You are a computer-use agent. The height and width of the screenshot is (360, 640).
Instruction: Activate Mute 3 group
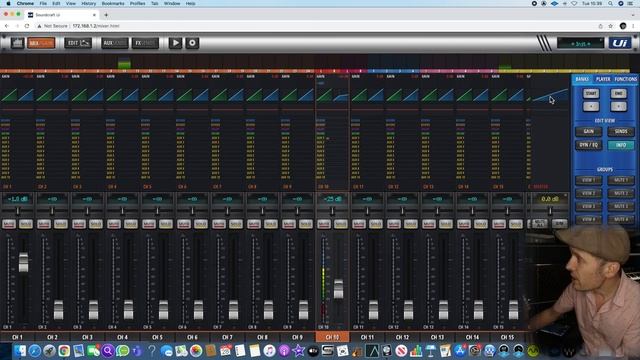(x=621, y=206)
